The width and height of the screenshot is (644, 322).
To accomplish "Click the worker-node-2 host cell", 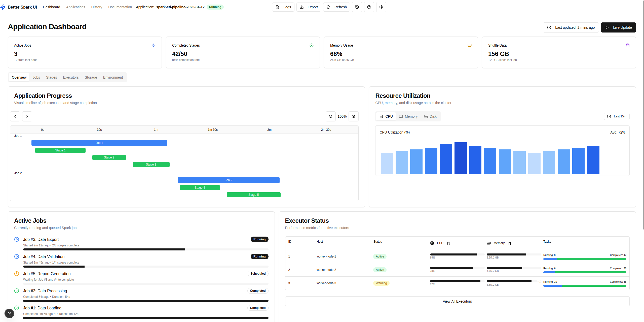I will [x=326, y=270].
